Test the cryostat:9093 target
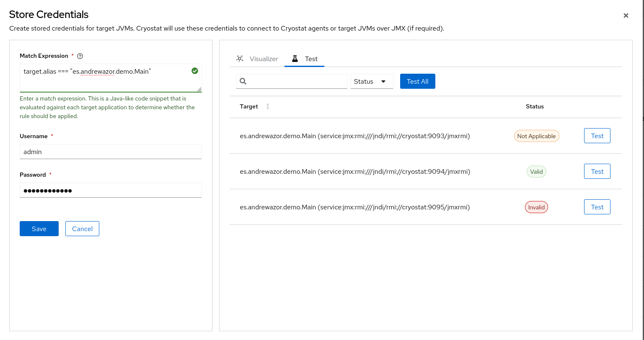 [597, 136]
